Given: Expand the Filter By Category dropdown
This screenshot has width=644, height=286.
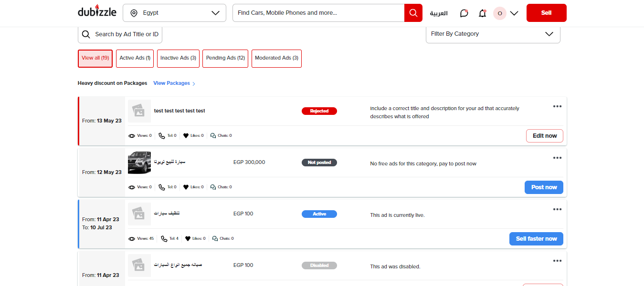Looking at the screenshot, I should point(493,34).
